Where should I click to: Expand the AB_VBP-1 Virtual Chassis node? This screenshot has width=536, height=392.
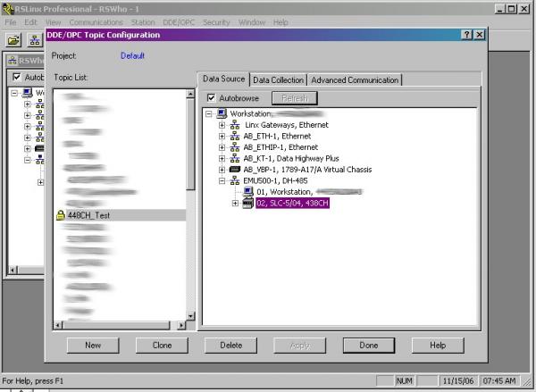point(222,169)
